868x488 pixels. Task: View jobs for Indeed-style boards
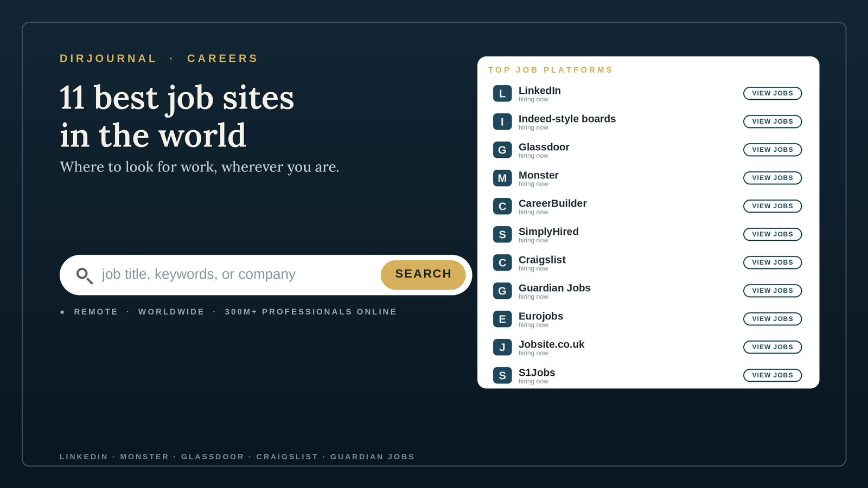(x=773, y=121)
